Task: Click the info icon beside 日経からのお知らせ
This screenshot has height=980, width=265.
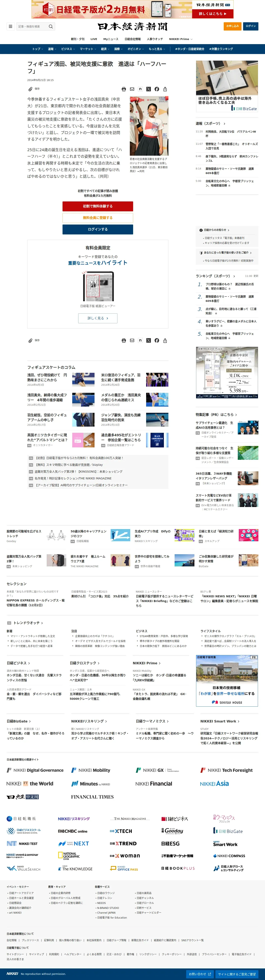Action: [x=201, y=230]
